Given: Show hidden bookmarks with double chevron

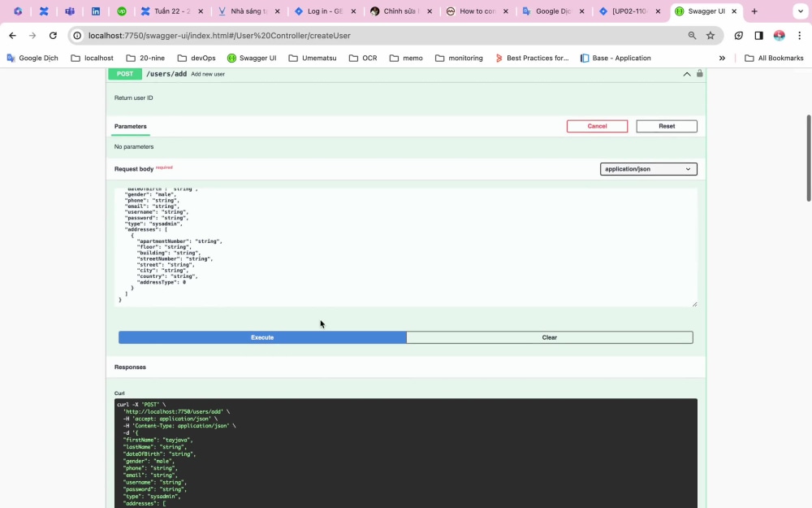Looking at the screenshot, I should point(722,58).
